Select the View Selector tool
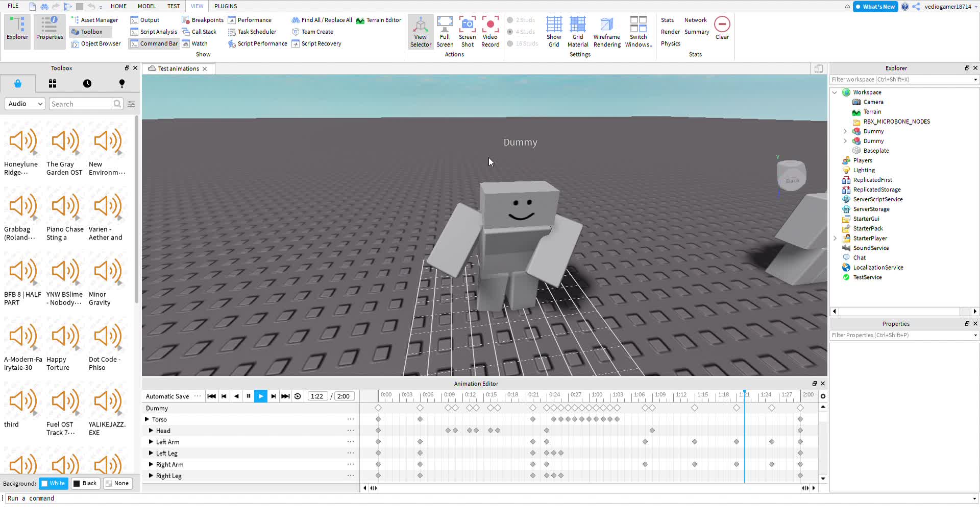 [421, 31]
